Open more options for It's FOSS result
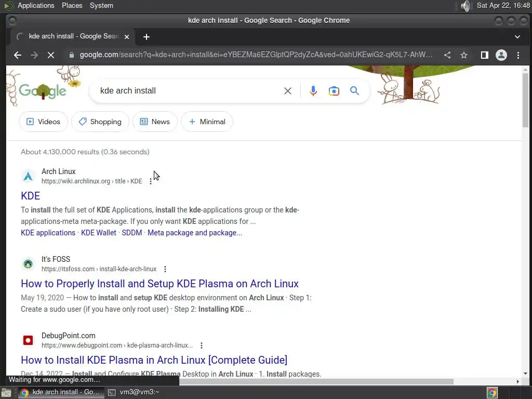This screenshot has height=399, width=532. point(165,269)
